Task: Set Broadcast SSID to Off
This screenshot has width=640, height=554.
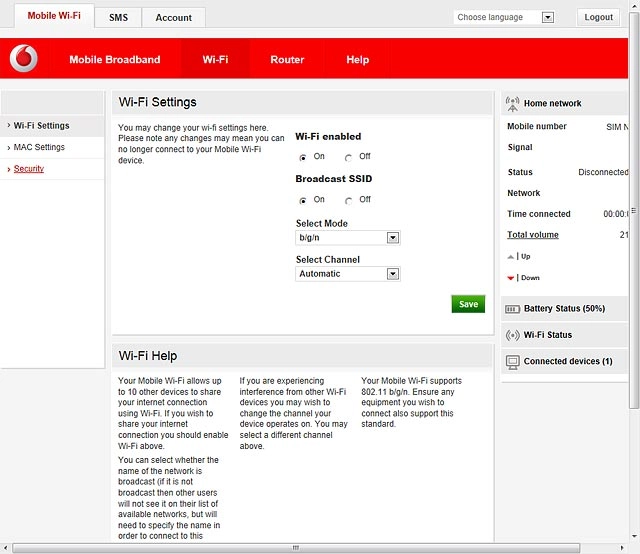Action: [x=348, y=201]
